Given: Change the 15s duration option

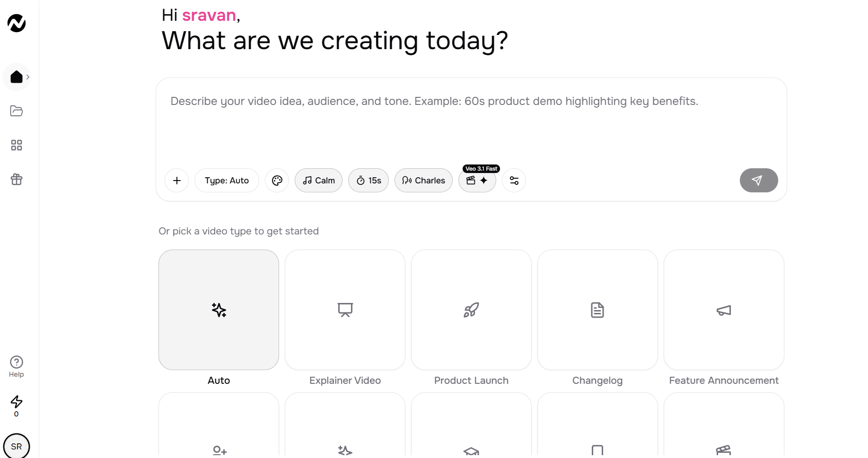Looking at the screenshot, I should pyautogui.click(x=368, y=181).
